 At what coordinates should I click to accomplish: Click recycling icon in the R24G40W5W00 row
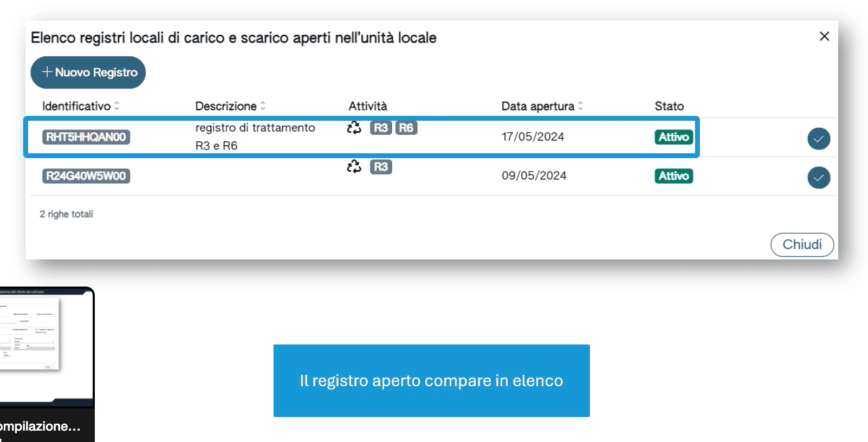click(x=354, y=167)
